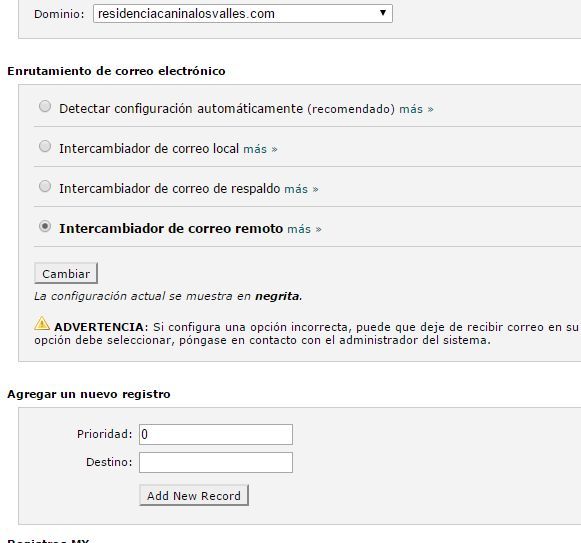Viewport: 581px width, 543px height.
Task: Select Detectar configuración automáticamente radio button
Action: click(x=45, y=106)
